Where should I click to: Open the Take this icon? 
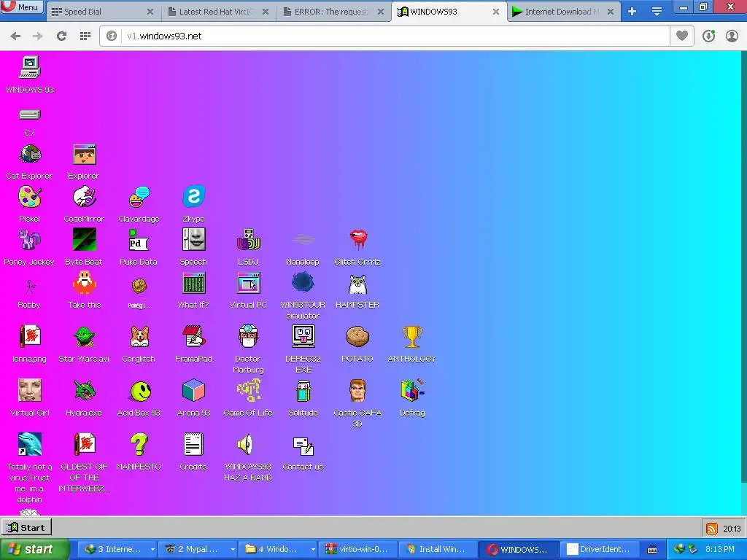pyautogui.click(x=85, y=283)
